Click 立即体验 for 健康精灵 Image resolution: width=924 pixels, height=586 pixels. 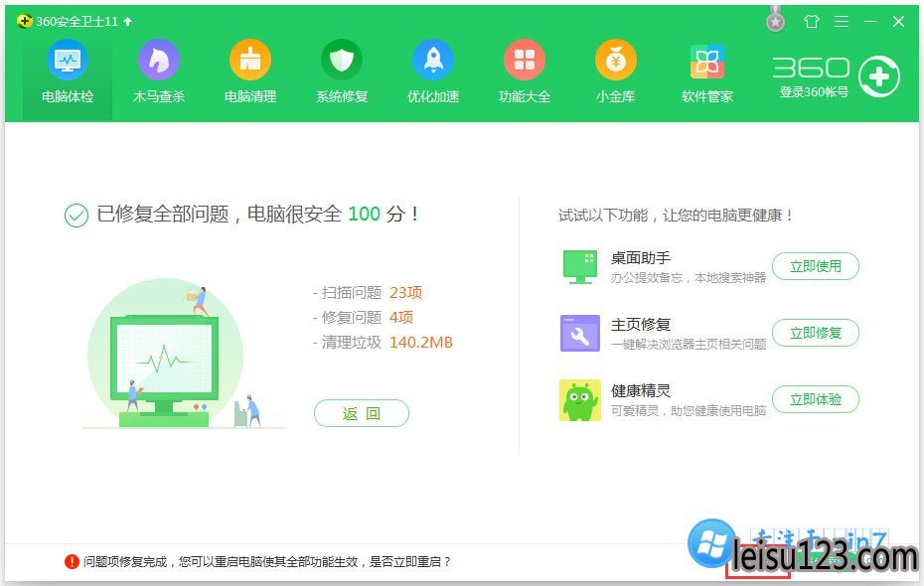tap(816, 399)
